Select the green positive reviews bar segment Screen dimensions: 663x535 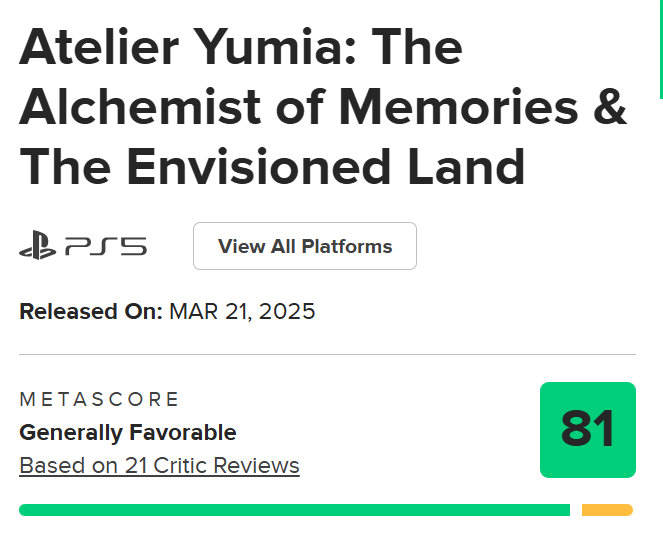point(294,510)
